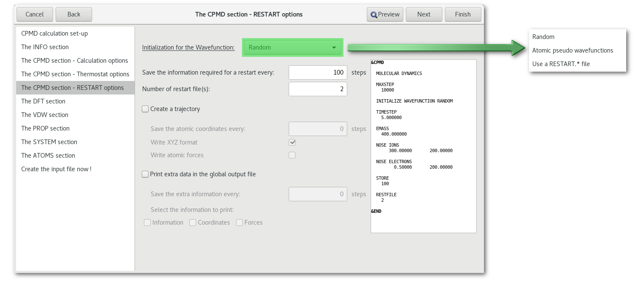Open the Wavefunction initialization dropdown

(x=292, y=47)
